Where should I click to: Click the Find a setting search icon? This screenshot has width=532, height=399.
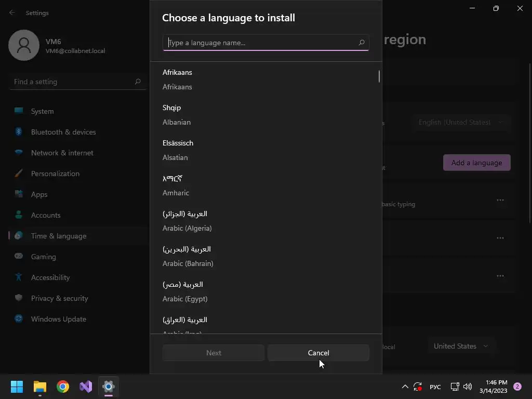click(137, 82)
